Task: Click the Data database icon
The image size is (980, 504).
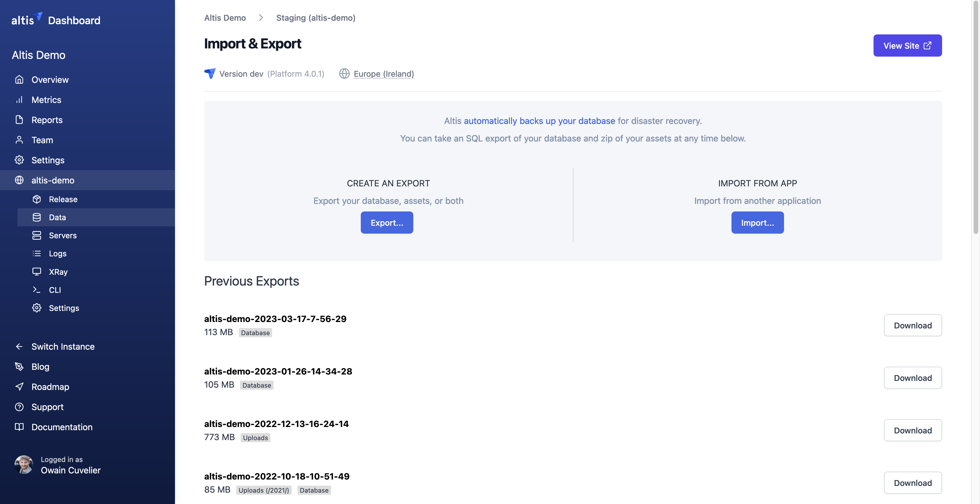Action: 36,217
